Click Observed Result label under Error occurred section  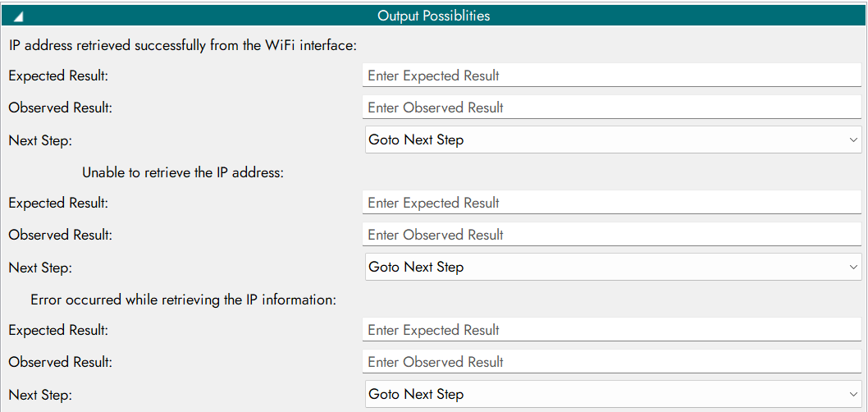pyautogui.click(x=61, y=362)
